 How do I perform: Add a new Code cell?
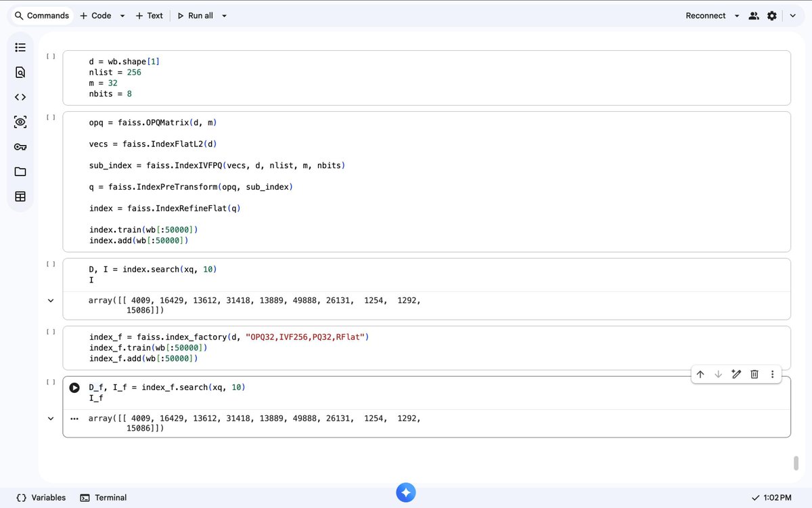[95, 16]
